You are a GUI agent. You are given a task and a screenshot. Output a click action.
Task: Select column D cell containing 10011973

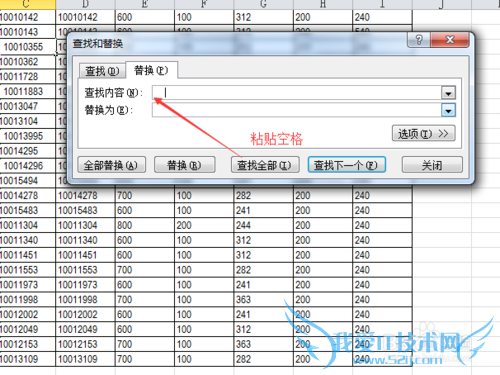pos(85,285)
